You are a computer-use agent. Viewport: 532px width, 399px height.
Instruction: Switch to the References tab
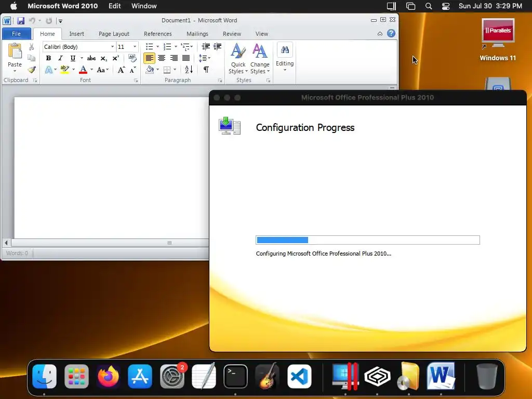[158, 34]
